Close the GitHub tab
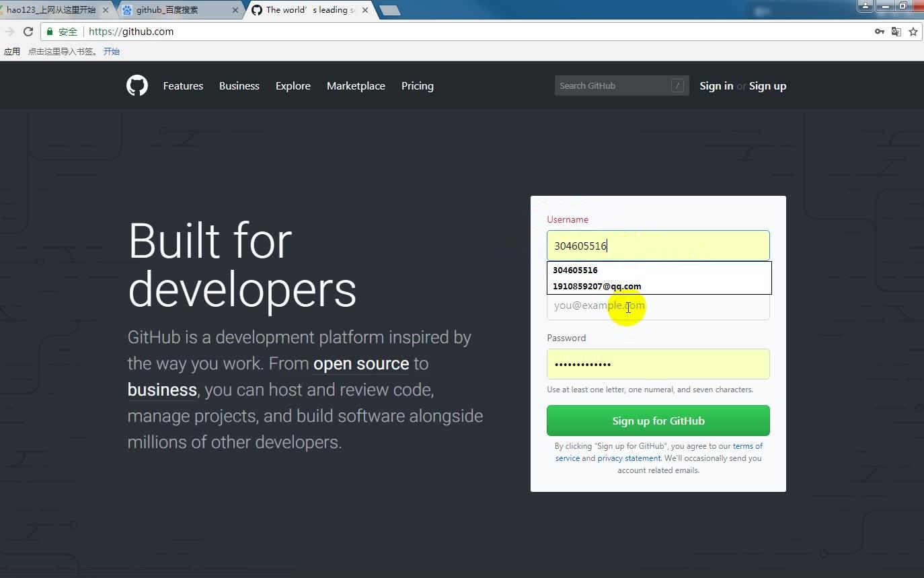 click(365, 10)
